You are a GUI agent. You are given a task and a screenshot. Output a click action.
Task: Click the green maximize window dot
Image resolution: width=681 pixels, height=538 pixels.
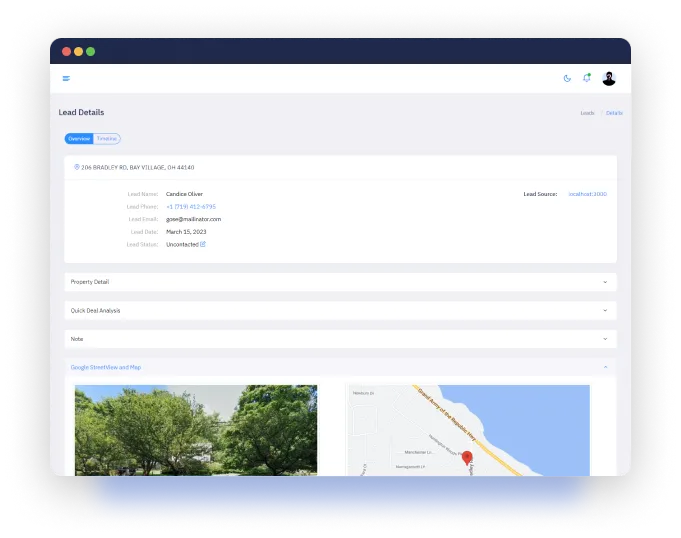pos(90,52)
